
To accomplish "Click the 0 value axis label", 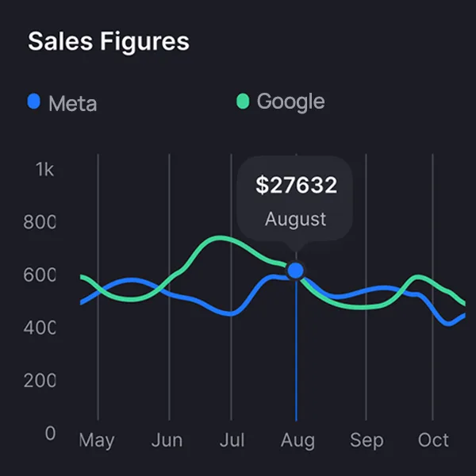I will pyautogui.click(x=50, y=433).
